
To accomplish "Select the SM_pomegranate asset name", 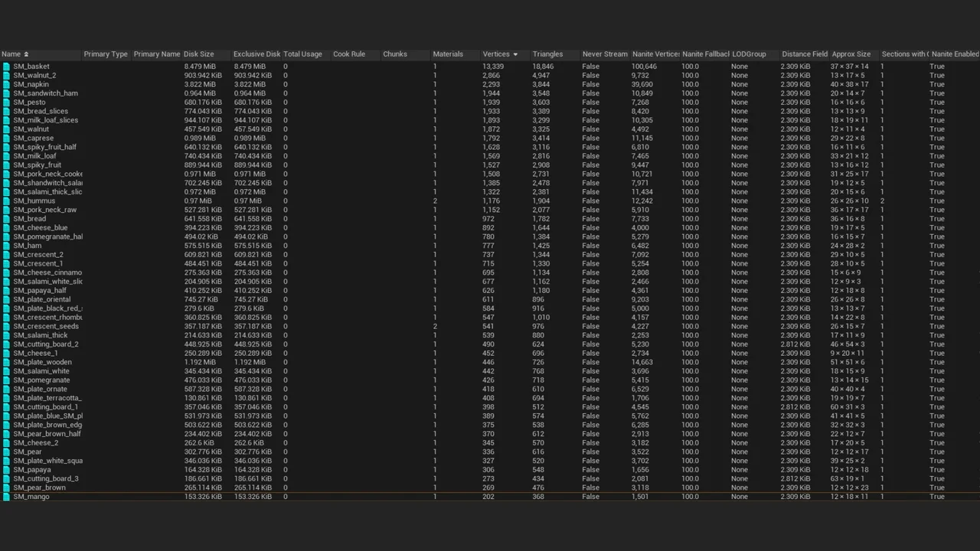I will [x=41, y=380].
